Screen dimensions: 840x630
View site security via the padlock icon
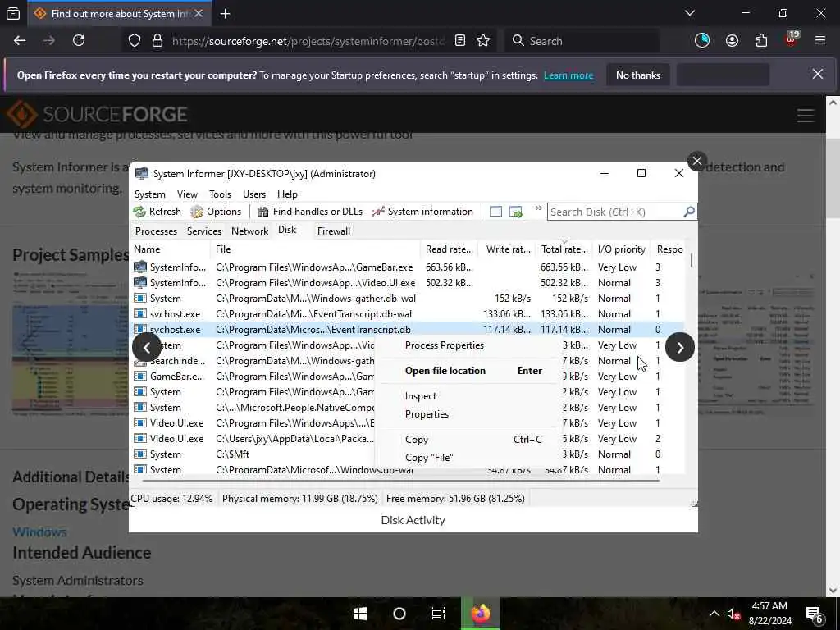point(157,41)
